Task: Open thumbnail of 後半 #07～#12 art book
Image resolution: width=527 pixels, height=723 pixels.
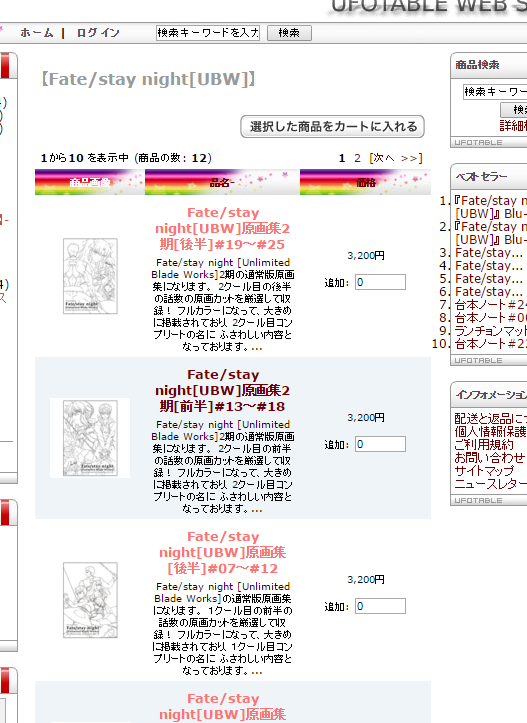Action: 90,600
